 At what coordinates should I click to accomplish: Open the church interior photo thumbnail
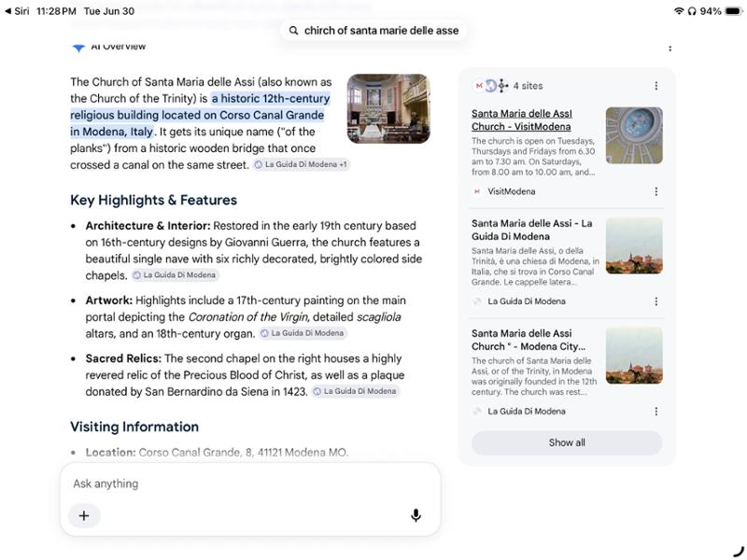tap(388, 108)
